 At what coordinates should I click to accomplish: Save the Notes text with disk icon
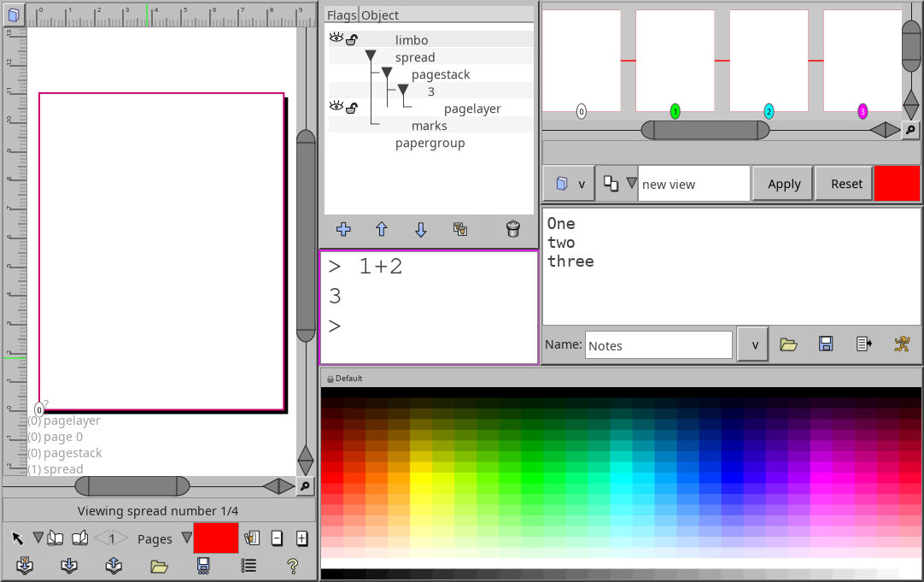826,344
